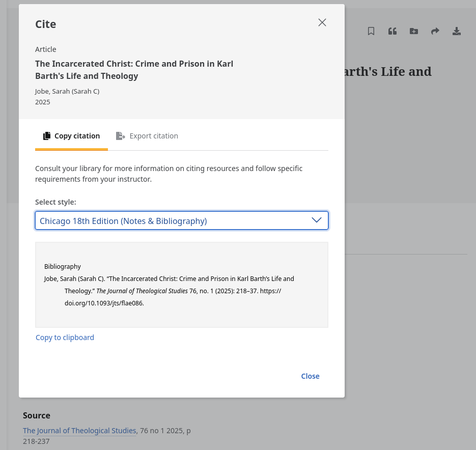The image size is (476, 450).
Task: Add the article to a collection folder
Action: click(414, 31)
